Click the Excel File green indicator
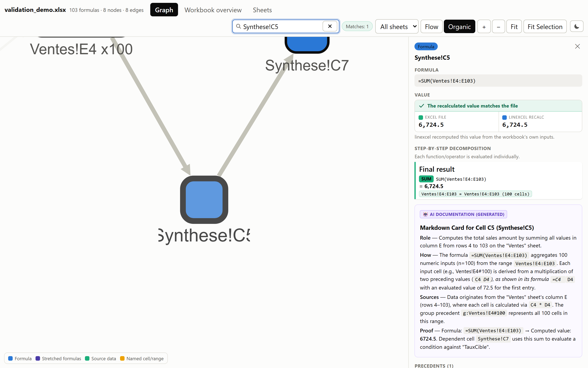Viewport: 588px width, 368px height. coord(421,117)
